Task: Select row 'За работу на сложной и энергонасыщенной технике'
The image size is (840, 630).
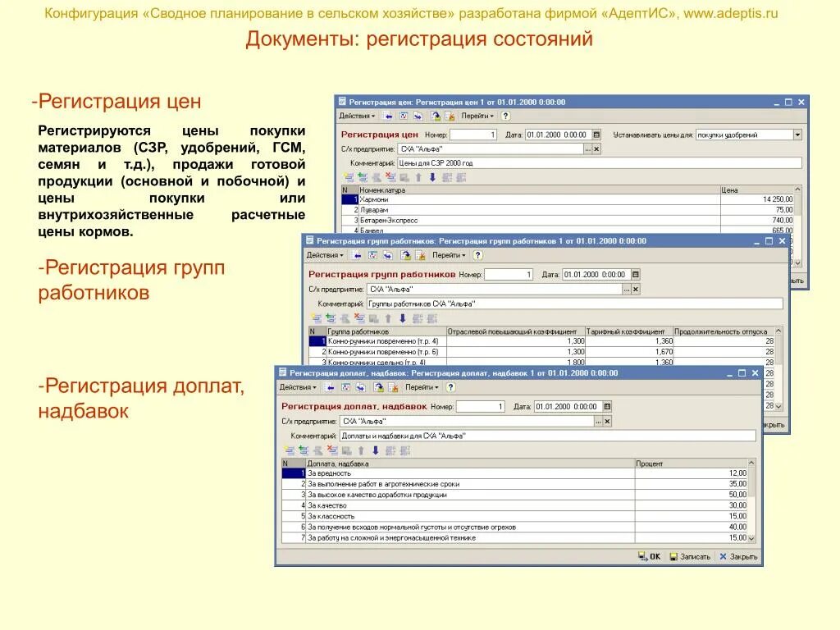Action: [x=514, y=537]
